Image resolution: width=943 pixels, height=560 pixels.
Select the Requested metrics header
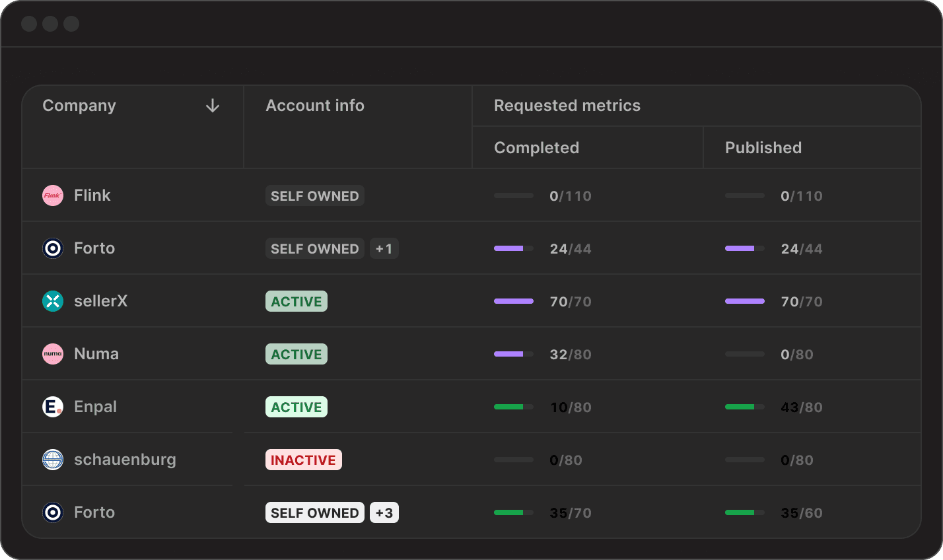point(567,106)
